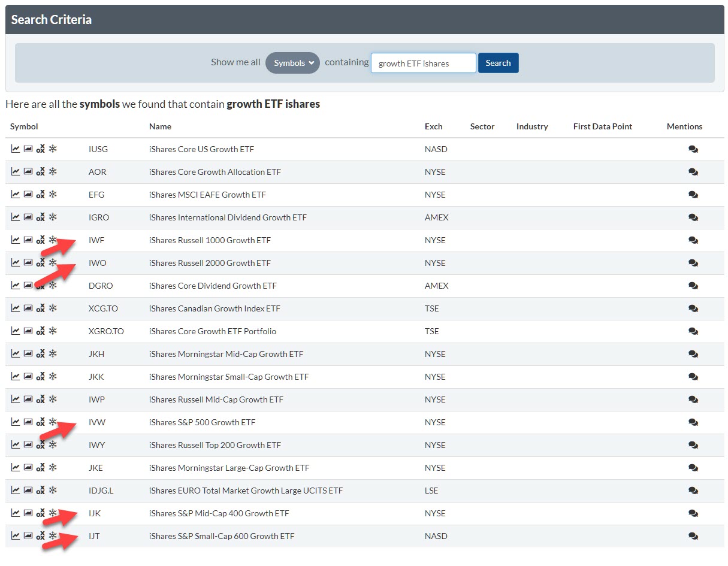
Task: Click the First Data Point column header
Action: [x=603, y=126]
